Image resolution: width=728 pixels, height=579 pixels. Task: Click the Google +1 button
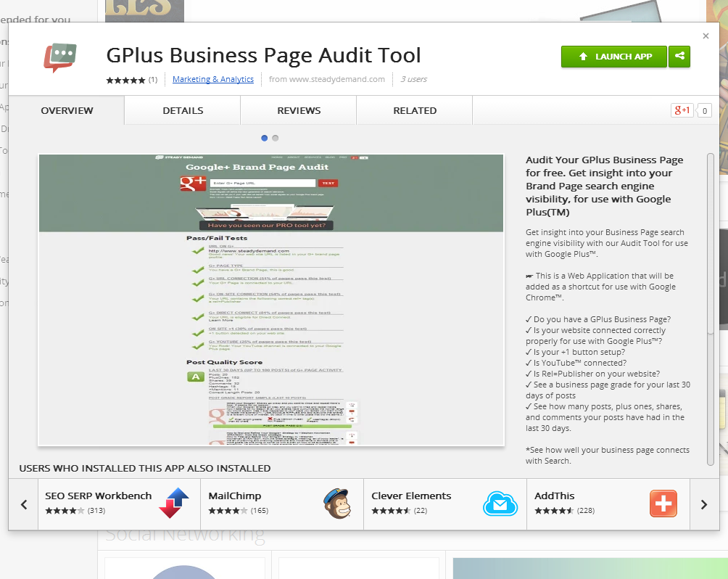coord(682,110)
